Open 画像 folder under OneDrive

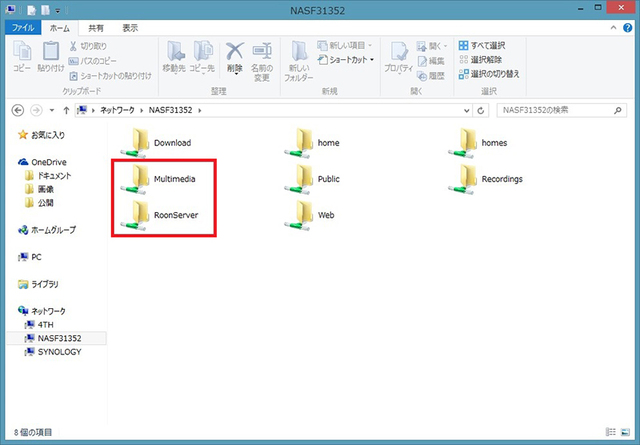pos(39,189)
